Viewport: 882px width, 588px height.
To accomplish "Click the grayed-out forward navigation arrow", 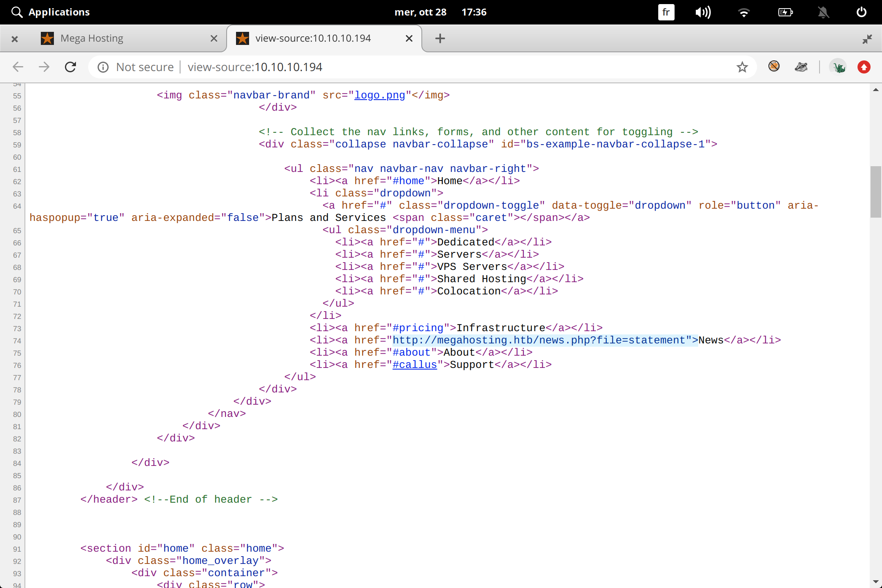I will [44, 67].
